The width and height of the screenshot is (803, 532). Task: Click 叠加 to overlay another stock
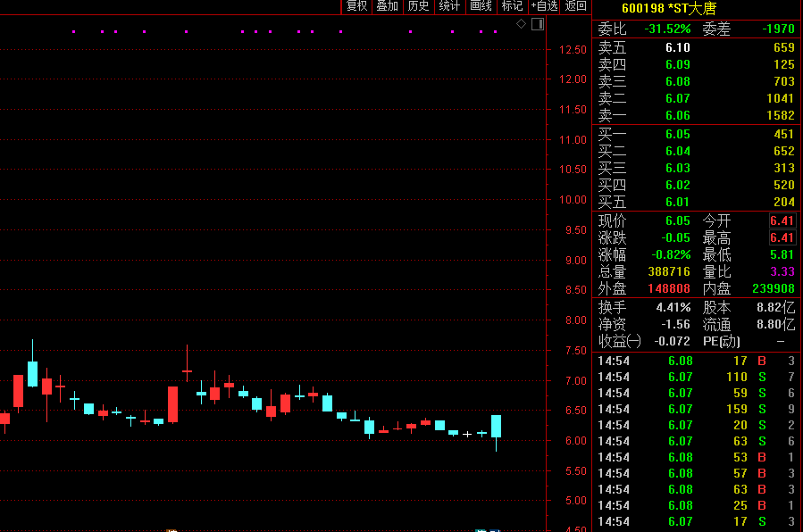pyautogui.click(x=387, y=6)
